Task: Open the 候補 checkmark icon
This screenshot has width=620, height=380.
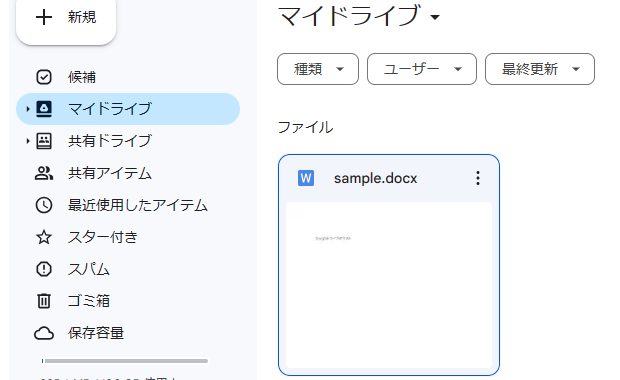Action: click(43, 77)
